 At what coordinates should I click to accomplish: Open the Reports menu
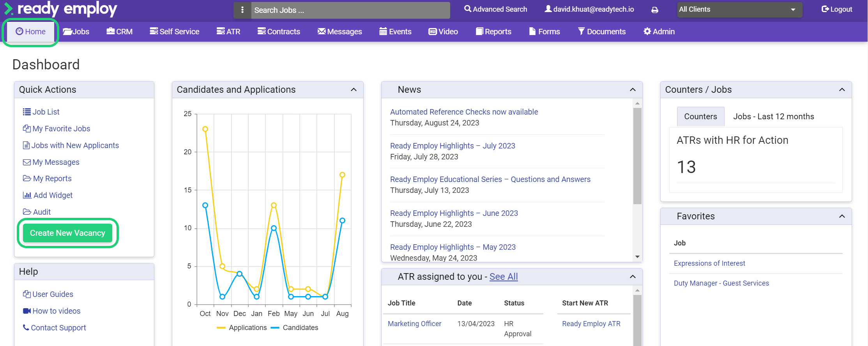click(493, 32)
